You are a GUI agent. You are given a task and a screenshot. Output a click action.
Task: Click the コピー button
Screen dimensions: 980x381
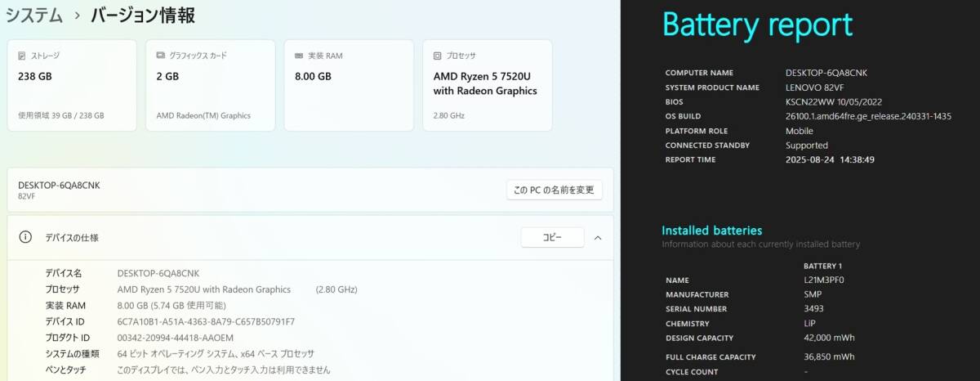click(x=553, y=238)
